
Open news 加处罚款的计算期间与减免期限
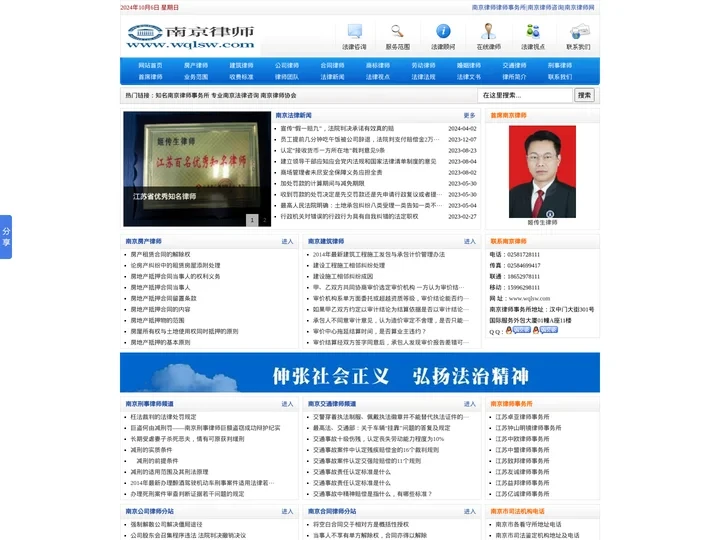click(322, 184)
